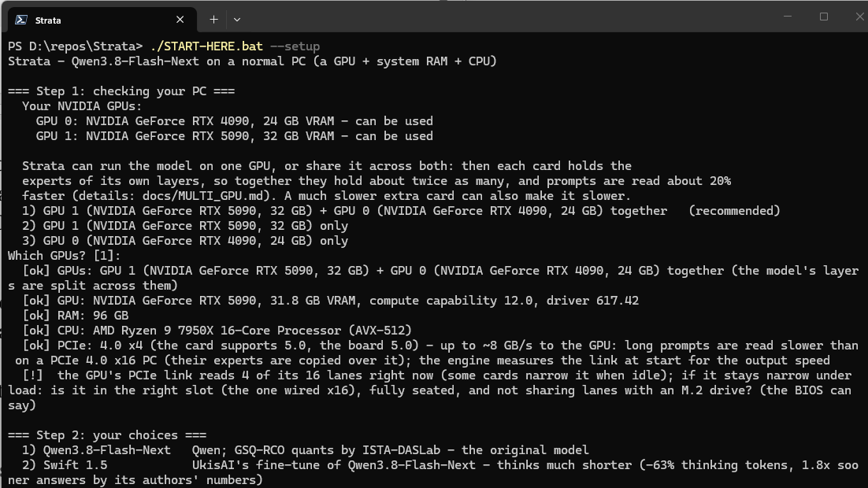Click option 2 GPU 1 RTX 5090 only
Viewport: 868px width, 488px height.
185,226
